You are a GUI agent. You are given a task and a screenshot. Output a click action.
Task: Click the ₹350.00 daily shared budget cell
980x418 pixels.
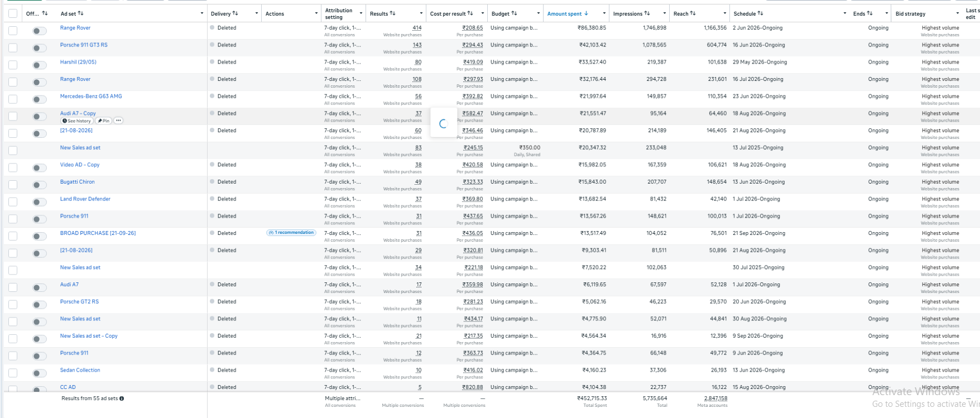pos(530,148)
